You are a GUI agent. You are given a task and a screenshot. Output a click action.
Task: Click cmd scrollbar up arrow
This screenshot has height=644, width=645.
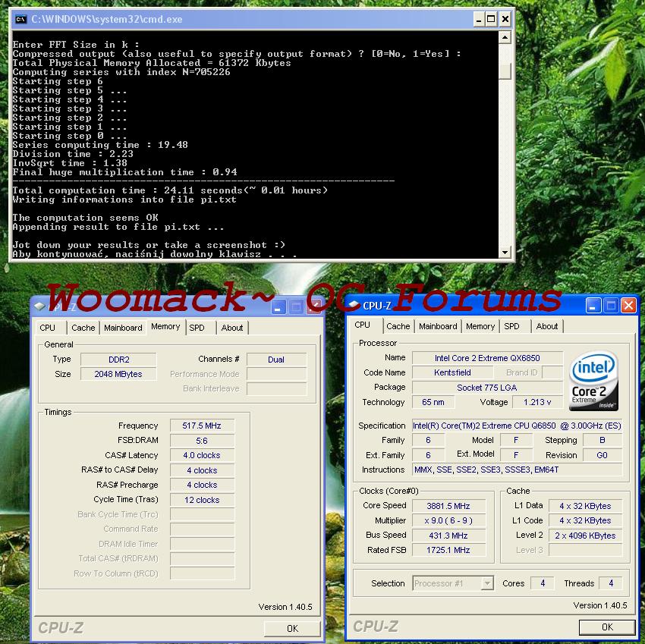[x=505, y=37]
